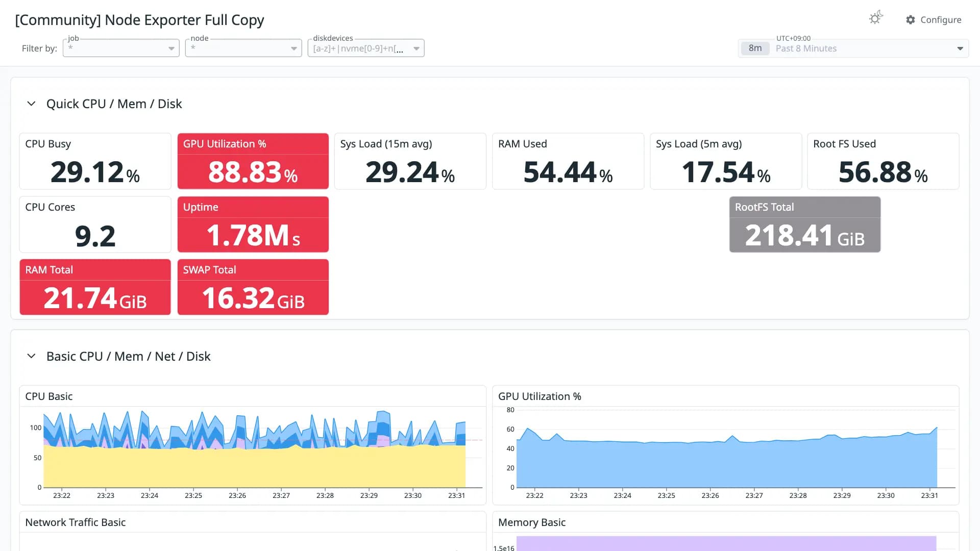Click the CPU Basic panel title
Viewport: 980px width, 551px height.
(49, 396)
